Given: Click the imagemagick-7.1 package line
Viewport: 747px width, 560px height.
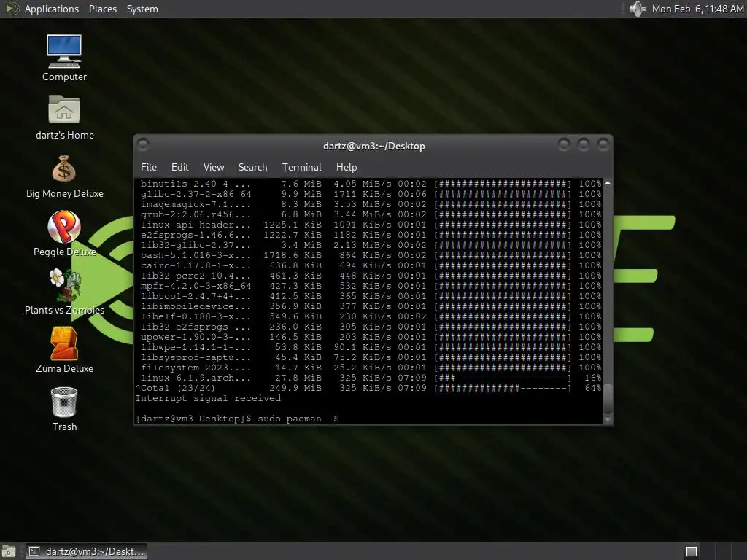Looking at the screenshot, I should click(371, 204).
